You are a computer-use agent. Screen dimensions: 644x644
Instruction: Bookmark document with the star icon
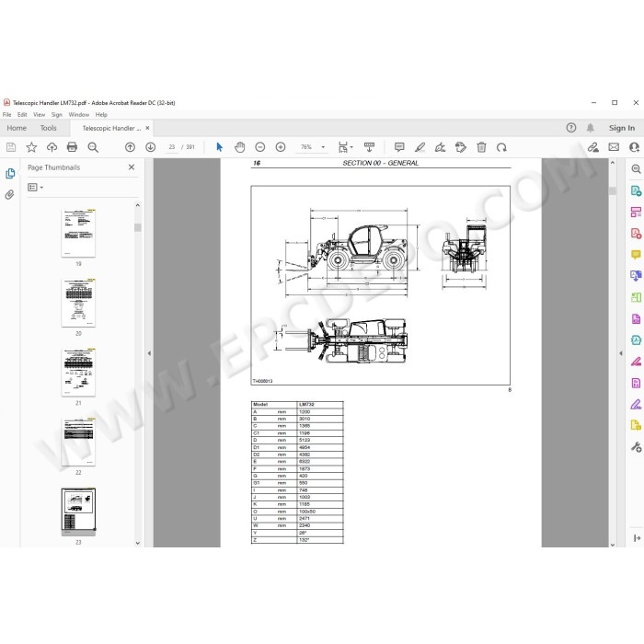[x=31, y=147]
